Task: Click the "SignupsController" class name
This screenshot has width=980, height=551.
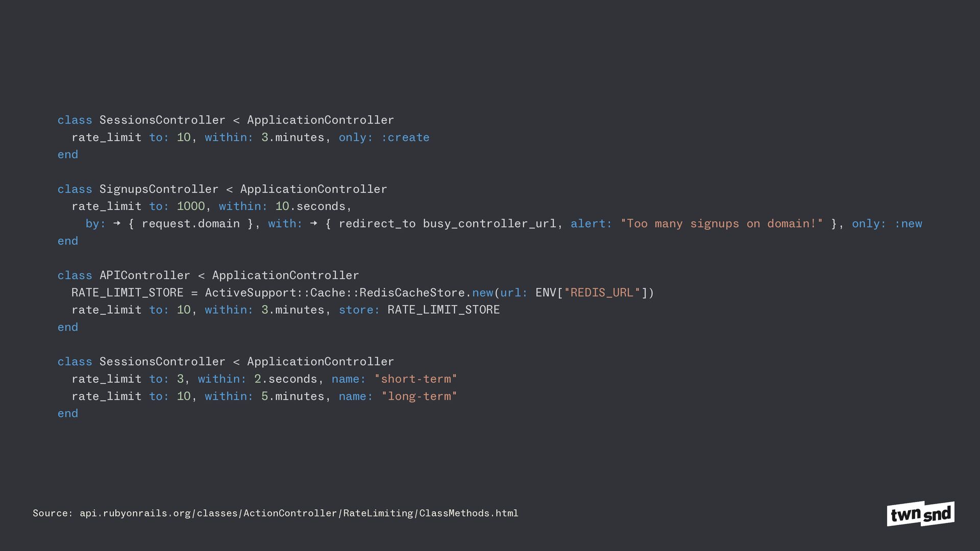Action: [x=159, y=189]
